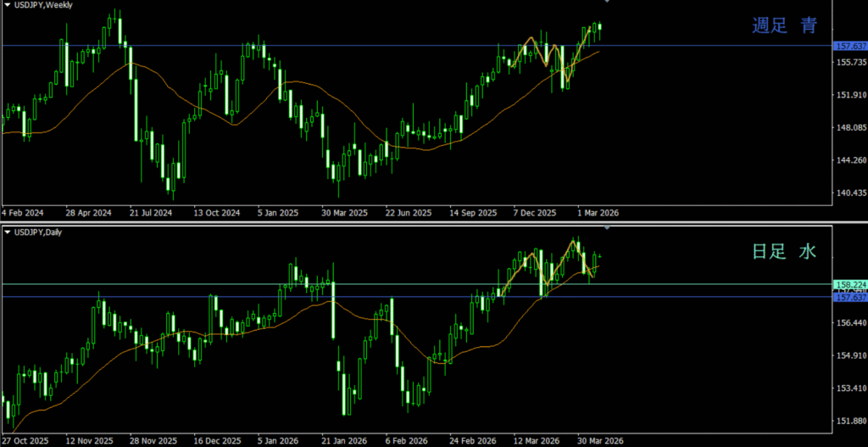The image size is (868, 447).
Task: Click the 27 Oct 2025 date on daily axis
Action: (25, 441)
